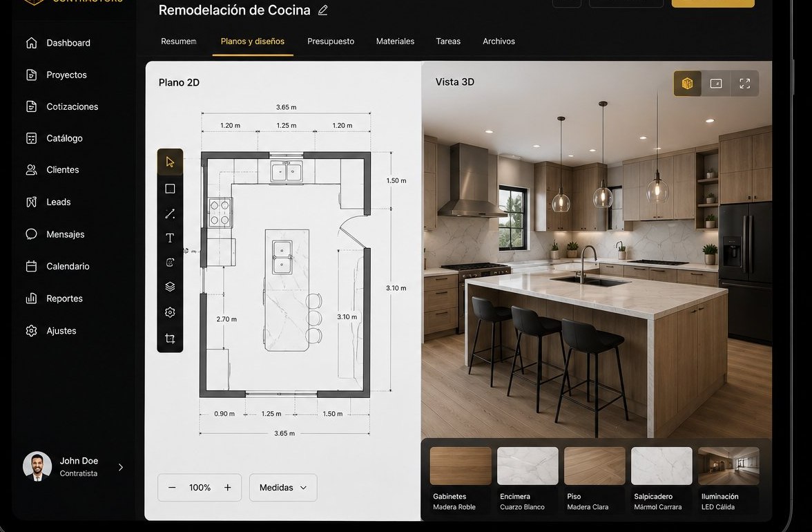Edit project title with pencil icon
The image size is (812, 532).
point(322,10)
